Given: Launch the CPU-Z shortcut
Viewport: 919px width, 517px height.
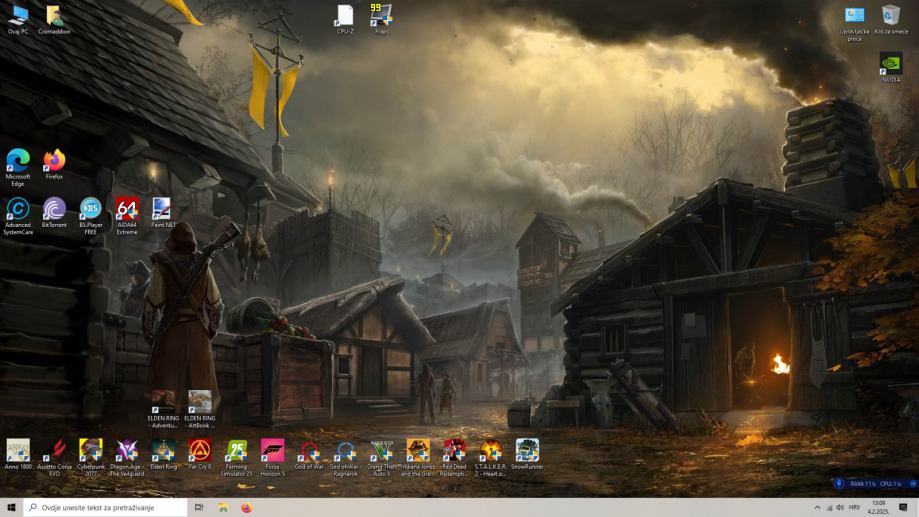Looking at the screenshot, I should coord(345,20).
